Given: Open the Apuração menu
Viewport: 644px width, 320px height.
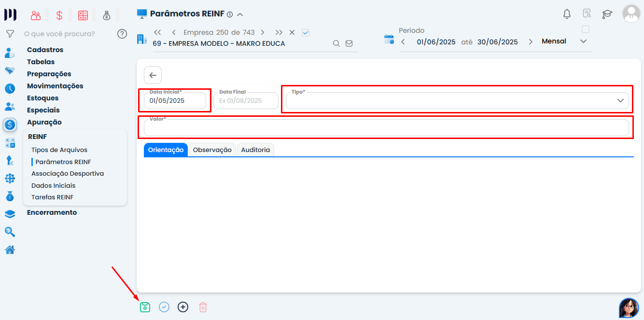Looking at the screenshot, I should (44, 122).
